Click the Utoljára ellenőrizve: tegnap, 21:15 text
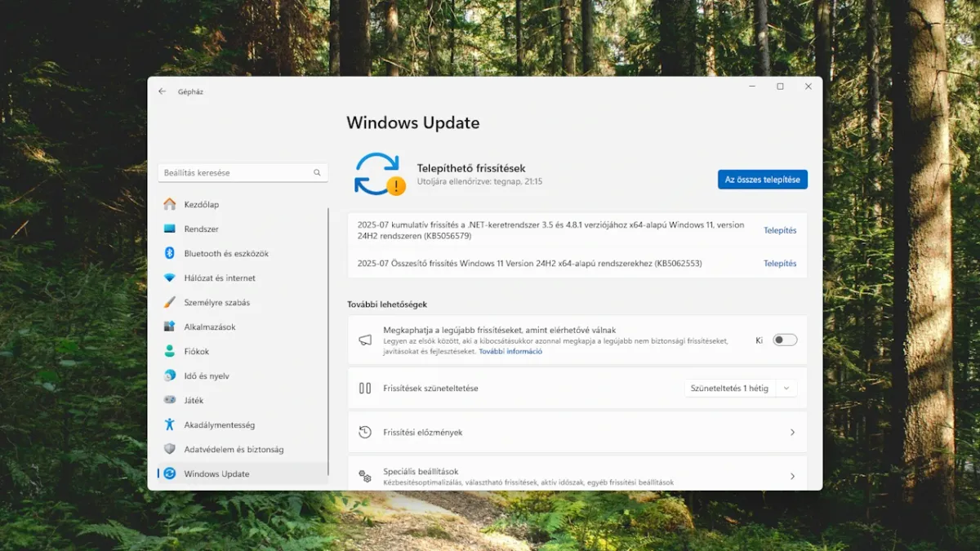The width and height of the screenshot is (980, 551). click(479, 181)
